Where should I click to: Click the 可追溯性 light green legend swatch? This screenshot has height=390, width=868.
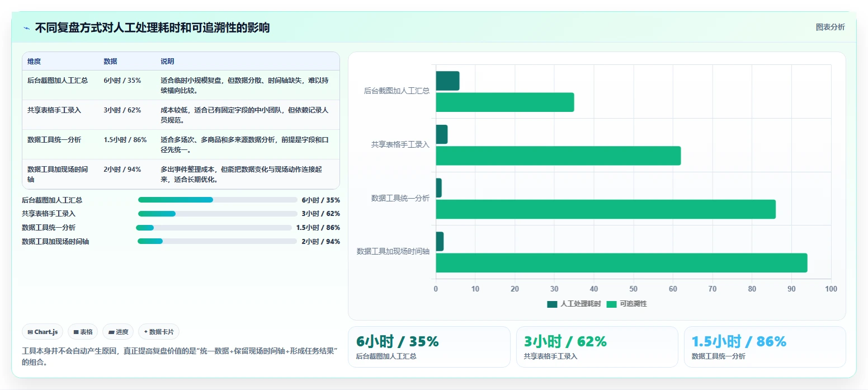pos(611,304)
